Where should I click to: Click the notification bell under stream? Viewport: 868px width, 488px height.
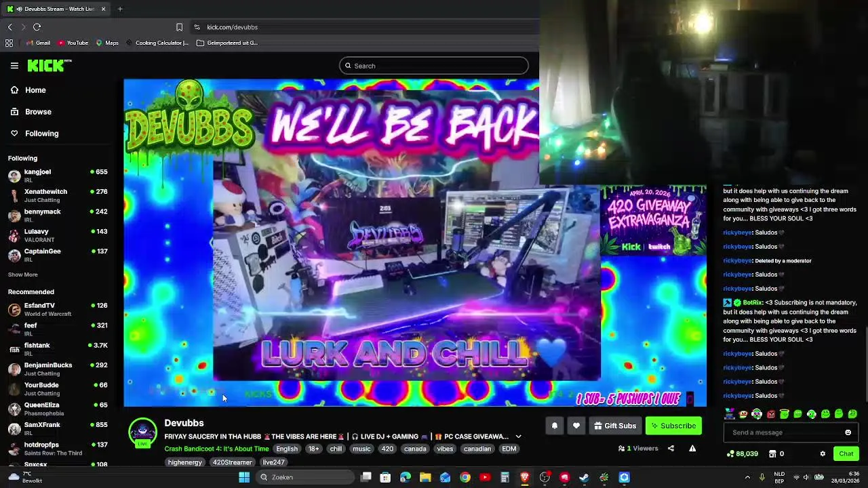click(x=554, y=426)
